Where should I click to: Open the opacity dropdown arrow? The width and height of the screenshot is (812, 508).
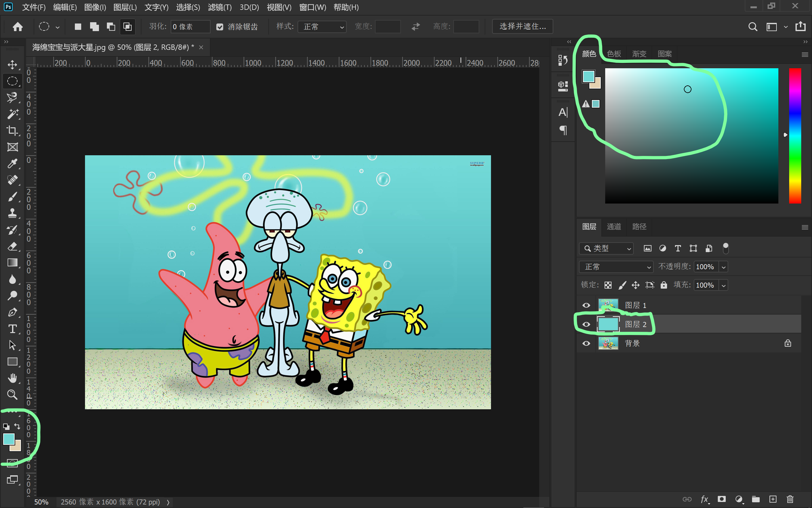tap(724, 267)
